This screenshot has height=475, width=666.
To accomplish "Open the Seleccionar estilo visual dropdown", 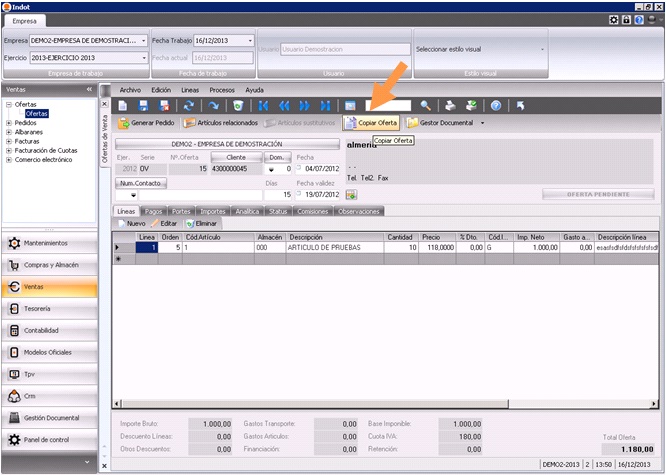I will [542, 48].
